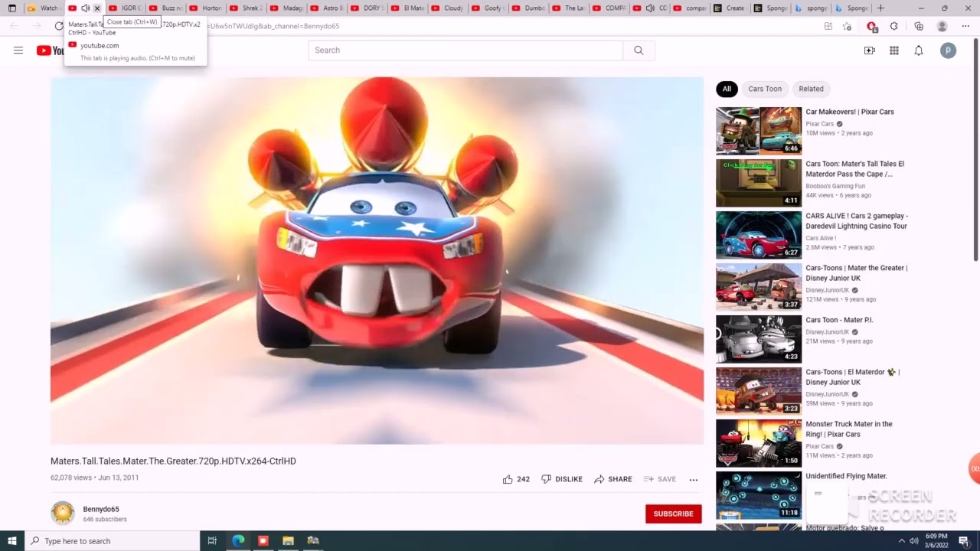Open Cars Toon - Mater P.I. title
This screenshot has height=551, width=980.
coord(839,320)
